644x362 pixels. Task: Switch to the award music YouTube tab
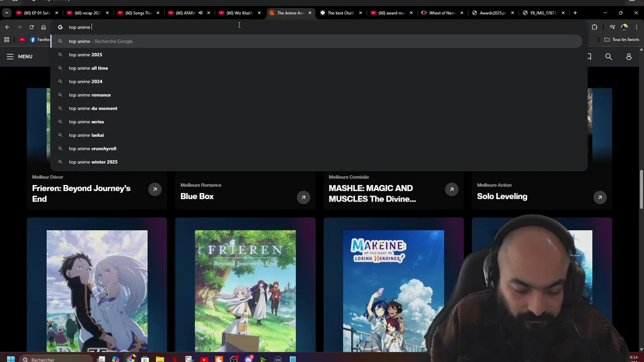(x=391, y=13)
